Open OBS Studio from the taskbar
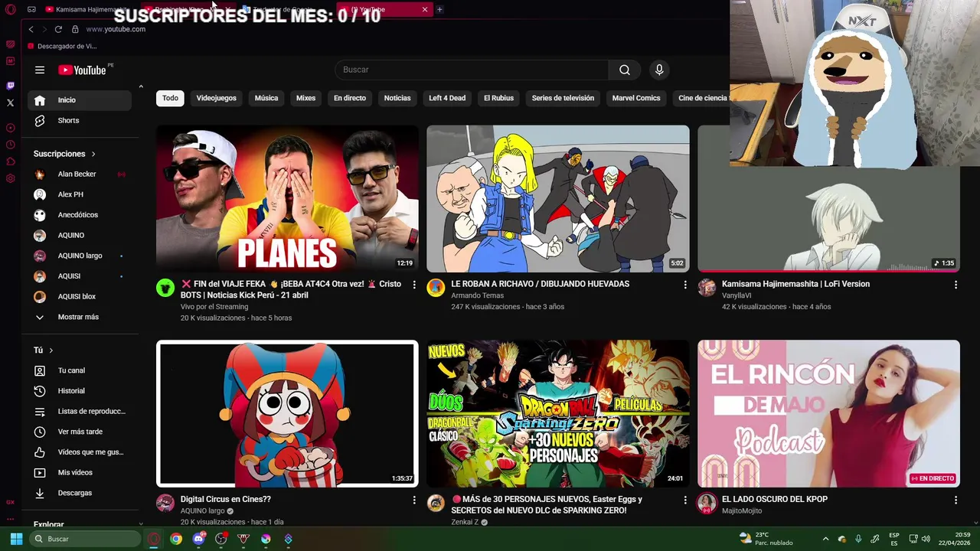 pyautogui.click(x=221, y=539)
